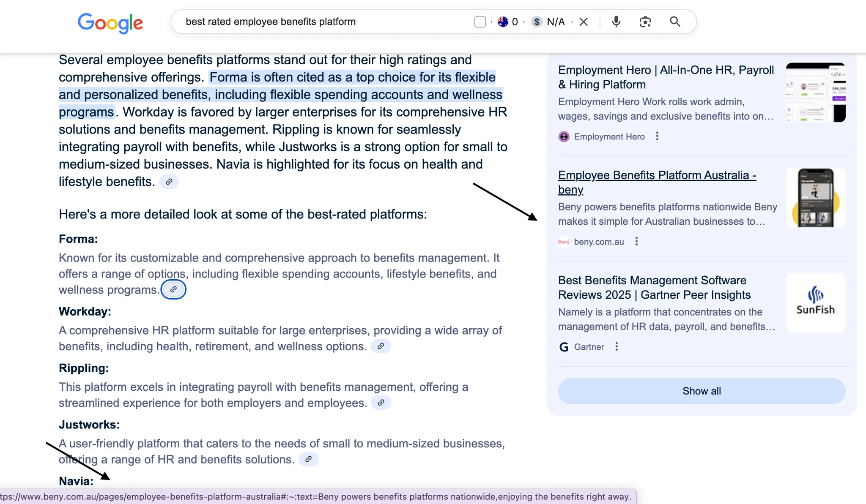Click the SunFish thumbnail image
This screenshot has height=504, width=866.
(815, 302)
